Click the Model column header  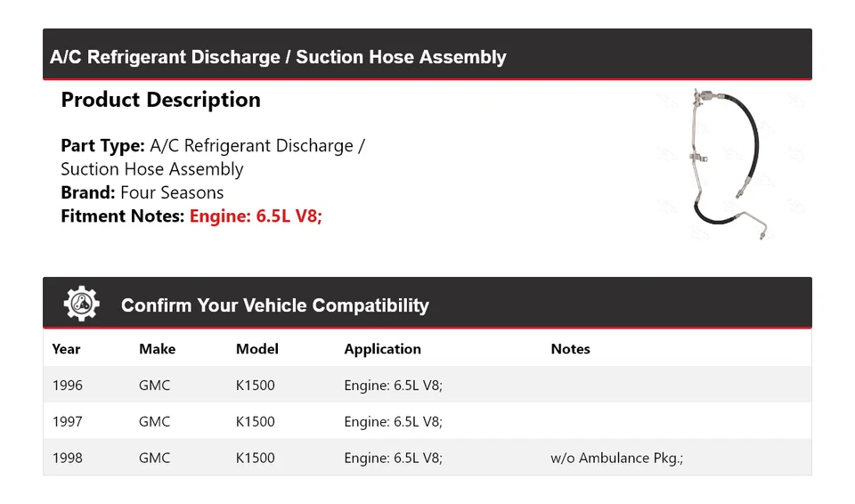point(256,349)
